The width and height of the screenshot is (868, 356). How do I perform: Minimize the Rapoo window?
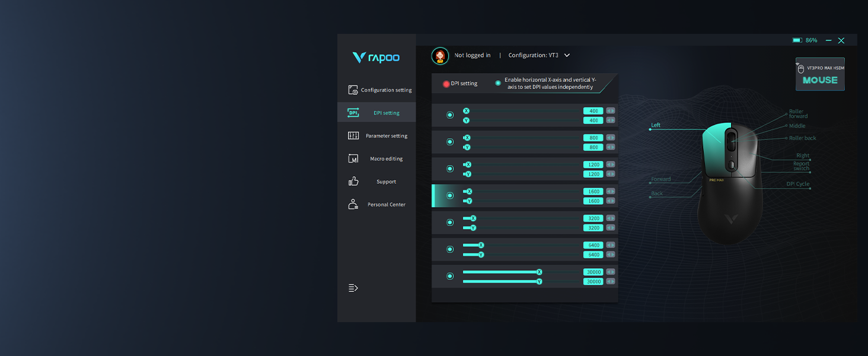pos(828,40)
